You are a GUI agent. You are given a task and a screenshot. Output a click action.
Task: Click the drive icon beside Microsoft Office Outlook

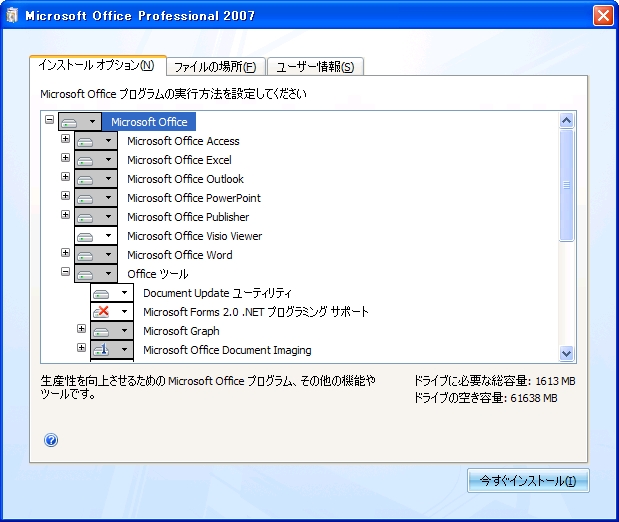click(x=86, y=179)
